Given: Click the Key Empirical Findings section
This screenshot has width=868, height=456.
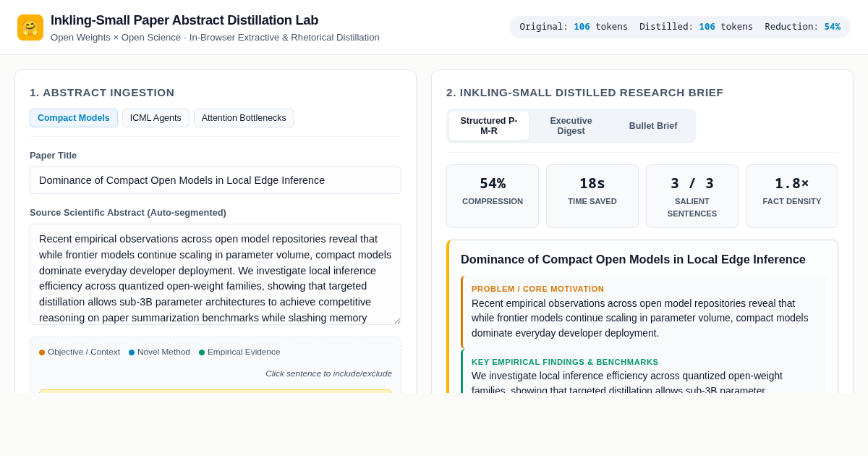Looking at the screenshot, I should point(643,371).
